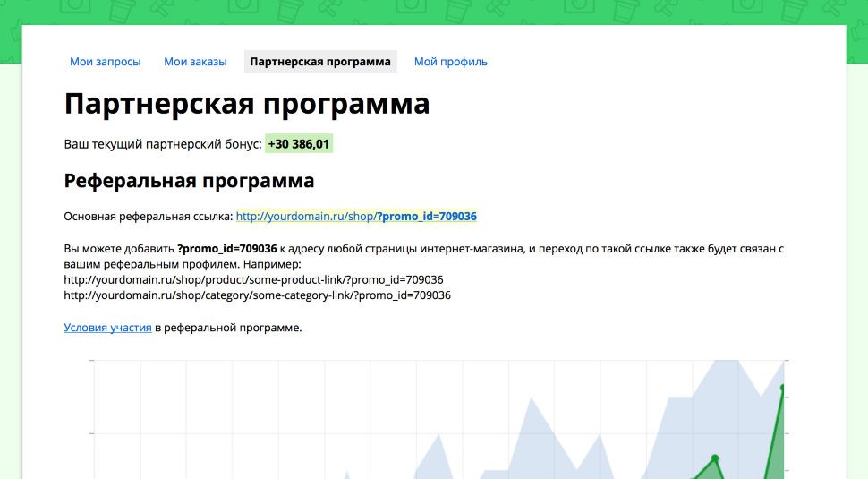Click the example some-category-link URL text

coord(258,295)
